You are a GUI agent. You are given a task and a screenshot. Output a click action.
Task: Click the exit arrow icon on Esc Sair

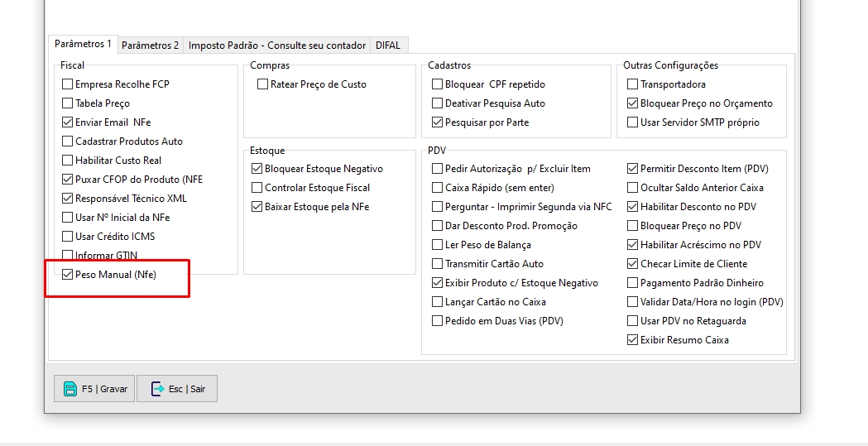(157, 389)
